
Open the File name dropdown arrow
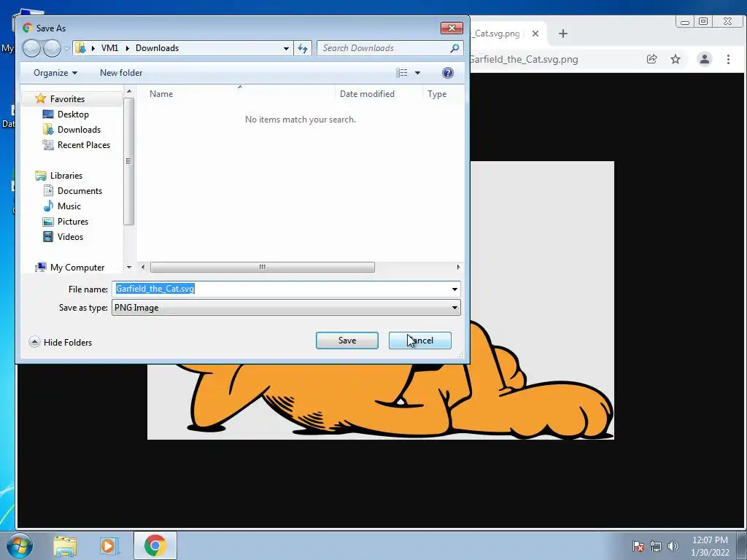[455, 289]
